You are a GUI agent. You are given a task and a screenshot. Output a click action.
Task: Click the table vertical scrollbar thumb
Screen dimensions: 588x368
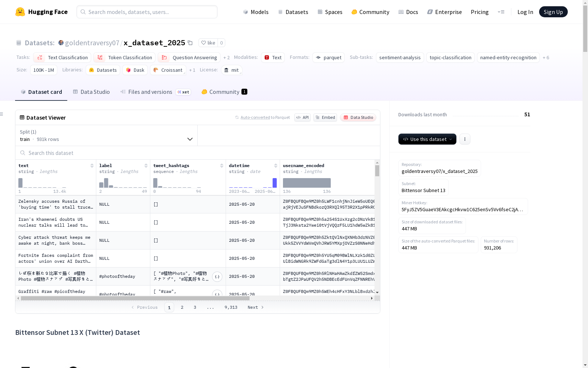pyautogui.click(x=377, y=171)
